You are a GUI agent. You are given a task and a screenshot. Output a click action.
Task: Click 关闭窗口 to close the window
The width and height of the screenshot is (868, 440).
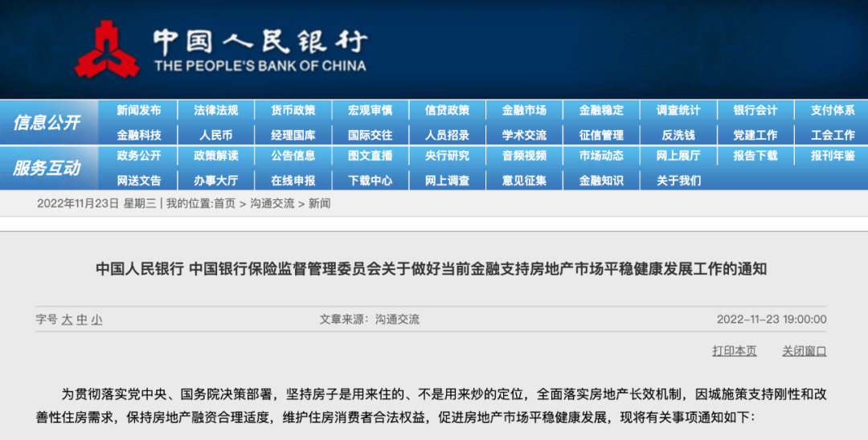click(804, 351)
